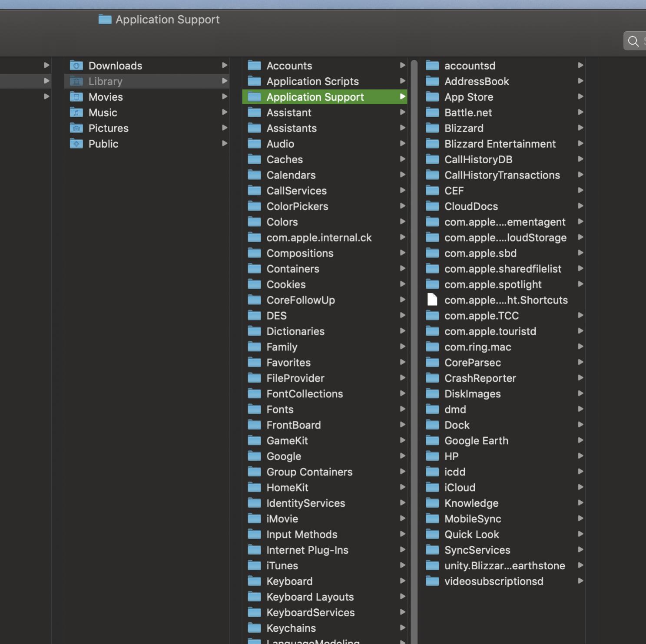The image size is (646, 644).
Task: Click the Movies folder icon
Action: (x=76, y=97)
